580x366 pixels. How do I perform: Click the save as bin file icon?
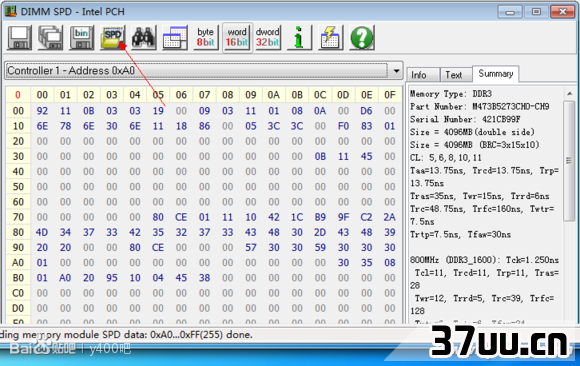[x=81, y=38]
